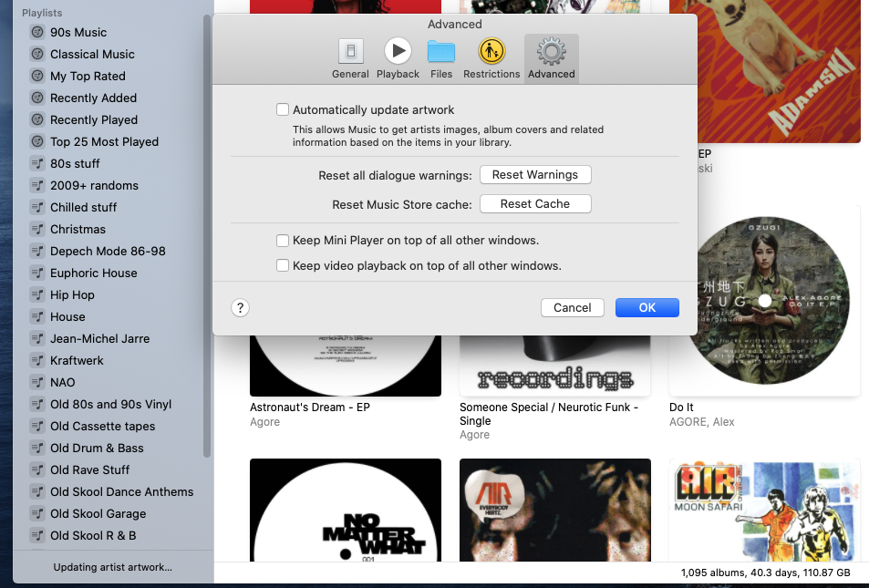This screenshot has height=588, width=869.
Task: Click the Astronaut's Dream - EP title
Action: [310, 407]
